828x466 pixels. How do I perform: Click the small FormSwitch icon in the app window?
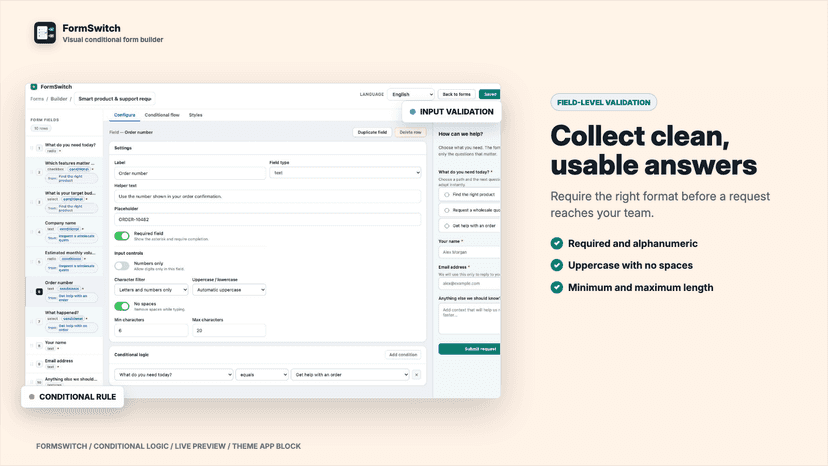[34, 87]
